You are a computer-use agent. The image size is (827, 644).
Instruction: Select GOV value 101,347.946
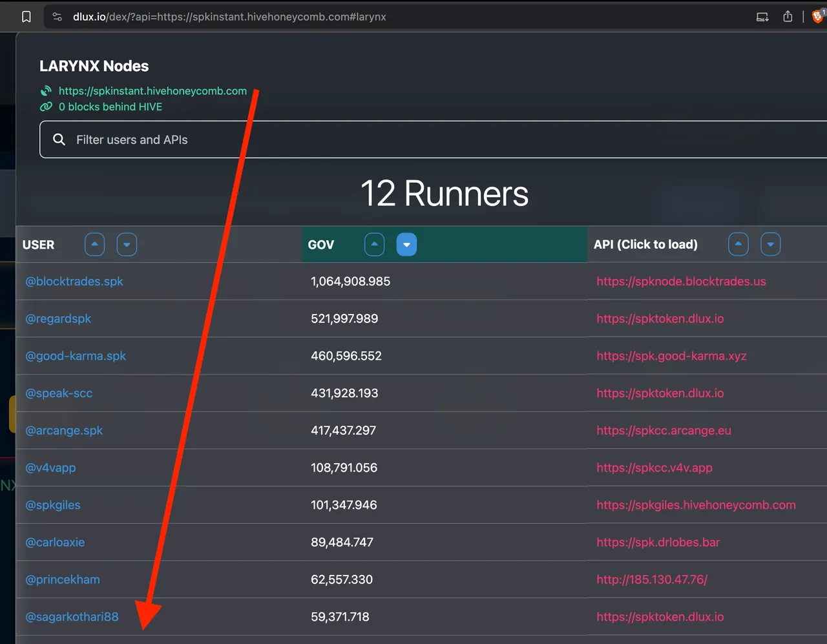click(x=344, y=505)
